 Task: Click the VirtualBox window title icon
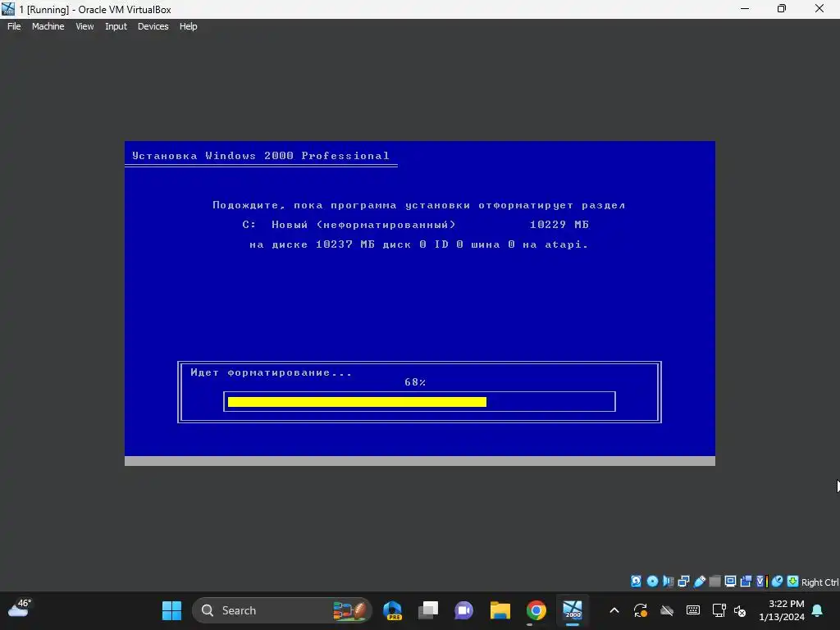pyautogui.click(x=8, y=9)
